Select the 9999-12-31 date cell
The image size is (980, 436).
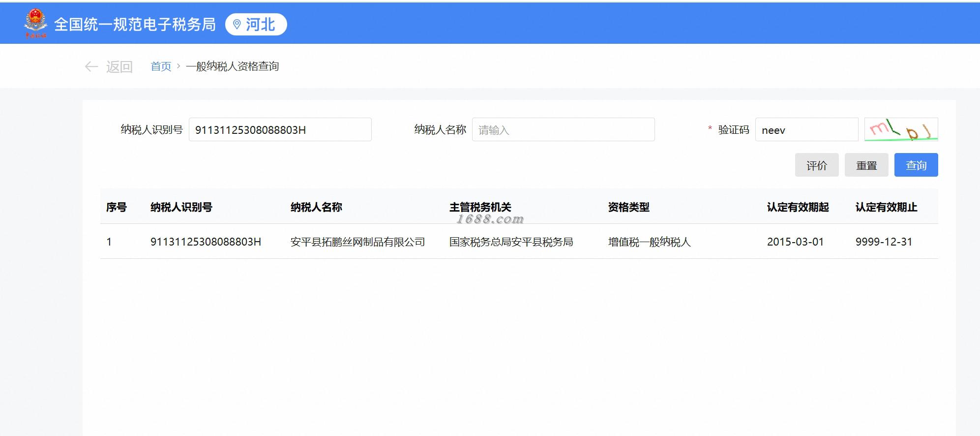[x=884, y=242]
